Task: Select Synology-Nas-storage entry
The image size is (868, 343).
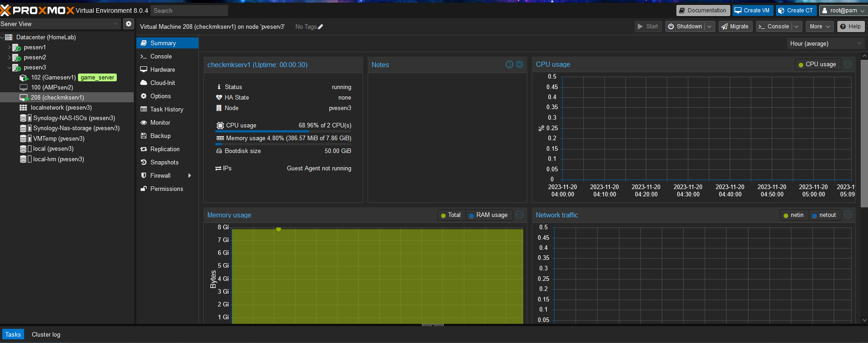Action: (76, 128)
